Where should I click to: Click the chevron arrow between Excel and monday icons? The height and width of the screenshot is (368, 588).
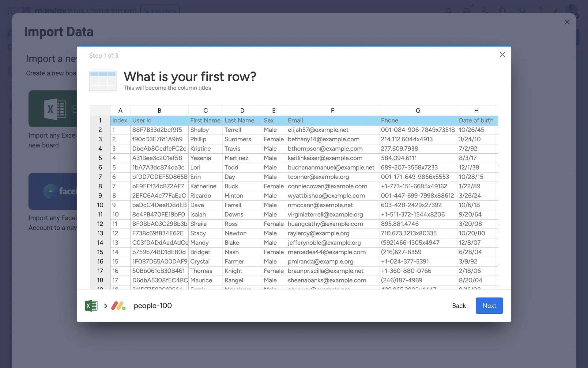105,306
